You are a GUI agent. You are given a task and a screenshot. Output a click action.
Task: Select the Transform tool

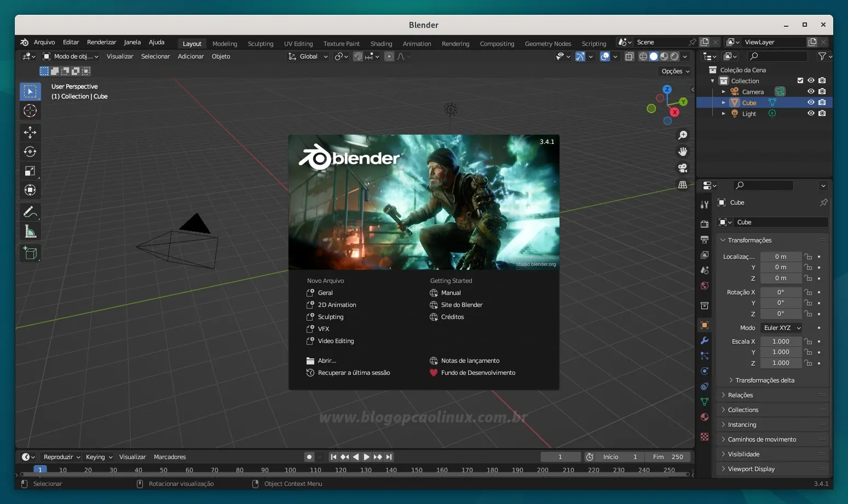pyautogui.click(x=30, y=190)
